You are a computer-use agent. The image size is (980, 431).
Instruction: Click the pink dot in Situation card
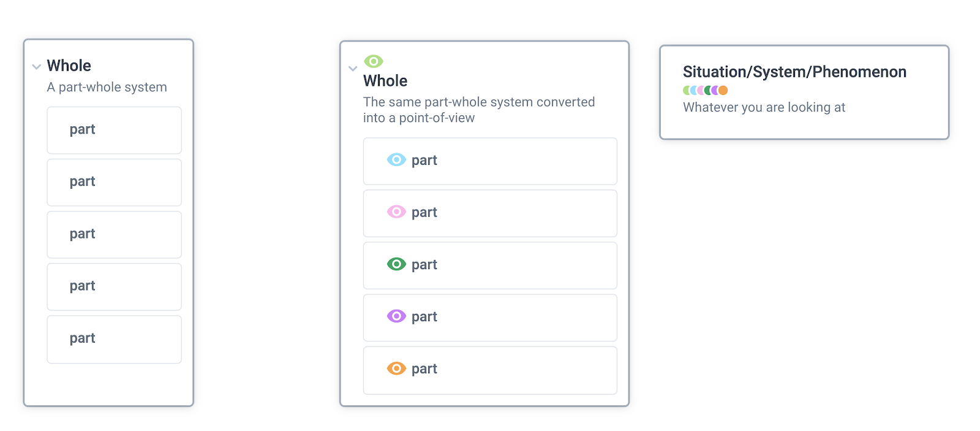point(700,91)
